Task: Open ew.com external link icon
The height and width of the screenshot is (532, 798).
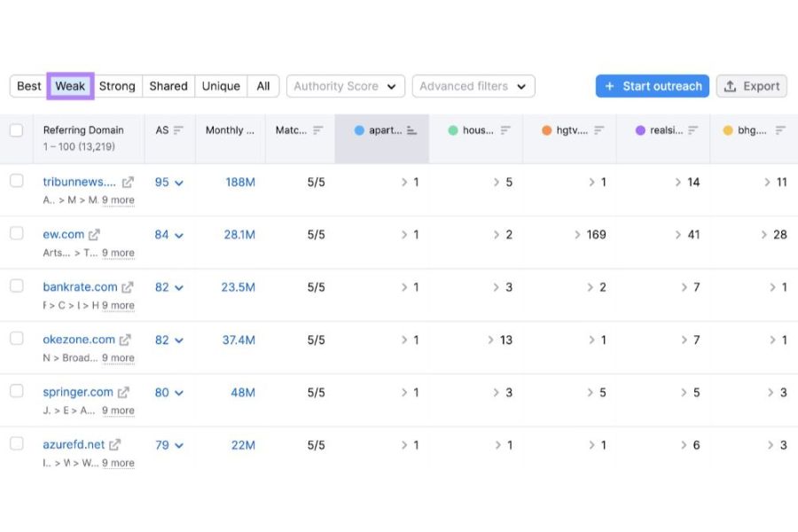Action: click(x=94, y=235)
